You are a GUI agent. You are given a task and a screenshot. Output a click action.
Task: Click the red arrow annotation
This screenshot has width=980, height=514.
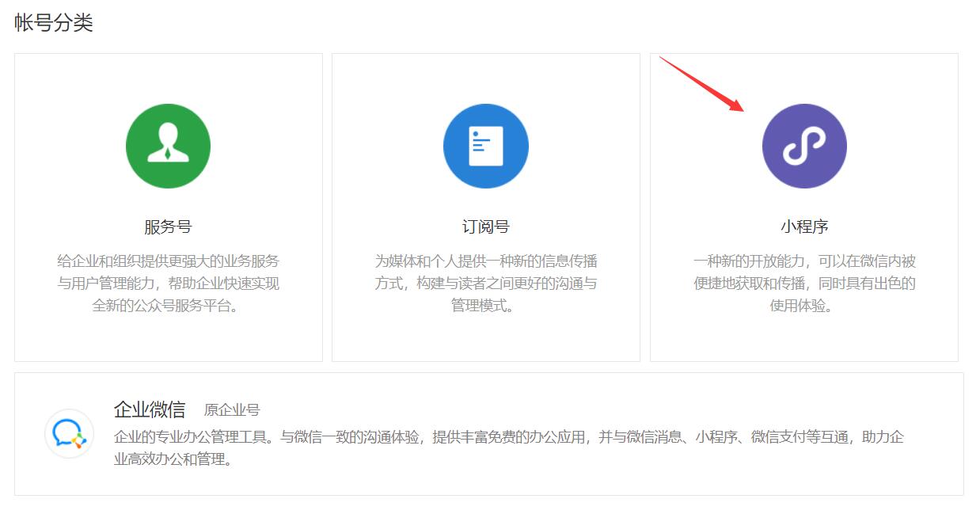(x=701, y=83)
